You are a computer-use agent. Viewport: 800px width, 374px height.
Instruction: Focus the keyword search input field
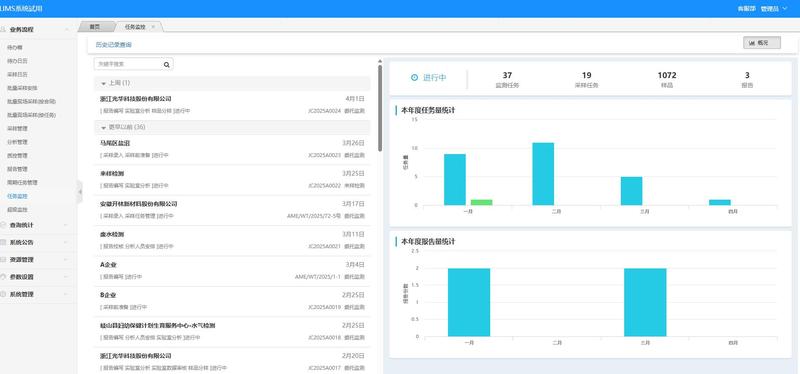[x=128, y=64]
